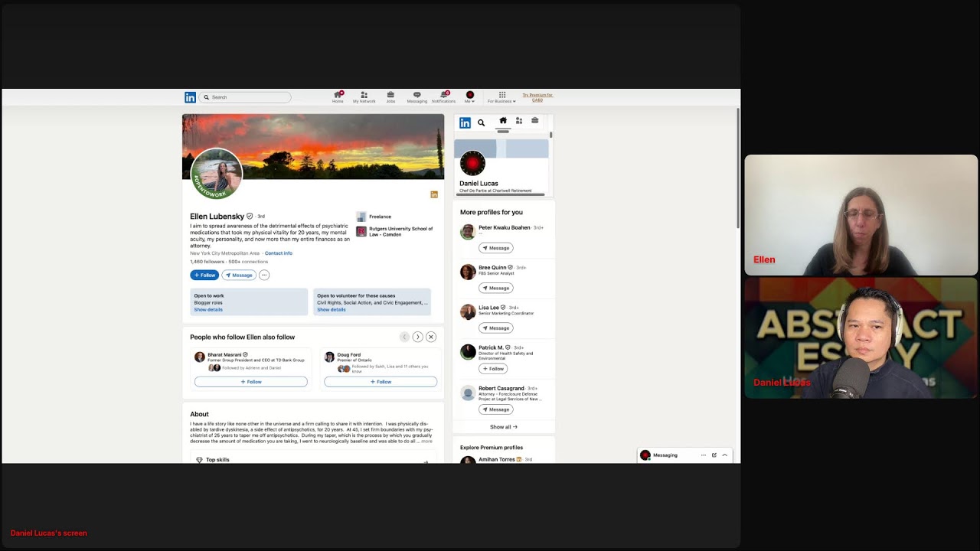Message Lisa Lee from suggested profiles
This screenshot has width=980, height=551.
click(x=496, y=328)
